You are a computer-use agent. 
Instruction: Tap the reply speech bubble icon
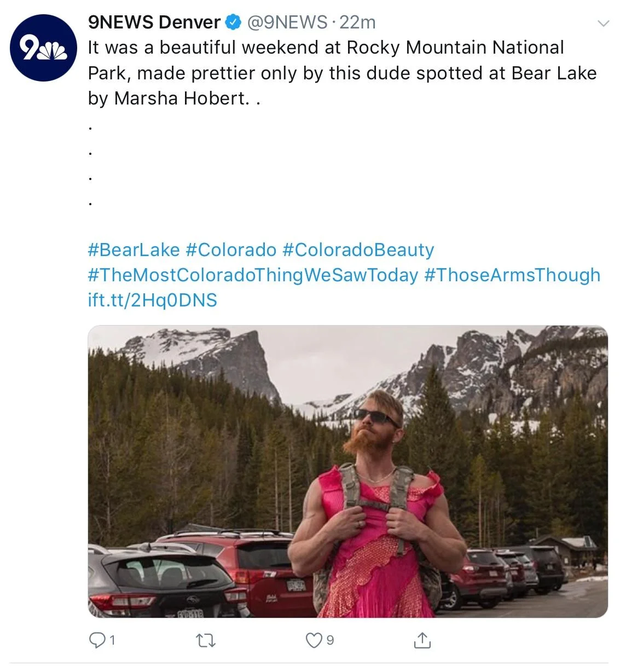(x=96, y=640)
